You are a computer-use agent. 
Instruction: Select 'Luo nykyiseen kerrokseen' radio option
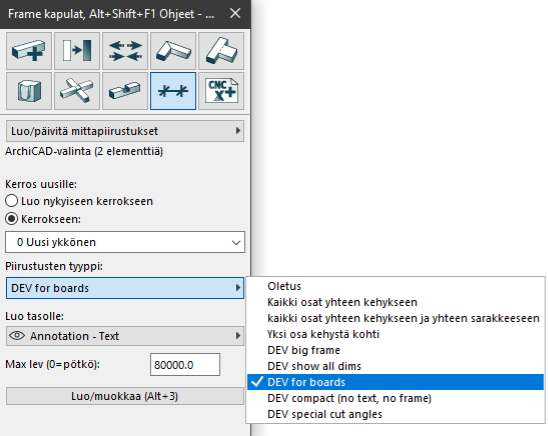[x=12, y=201]
